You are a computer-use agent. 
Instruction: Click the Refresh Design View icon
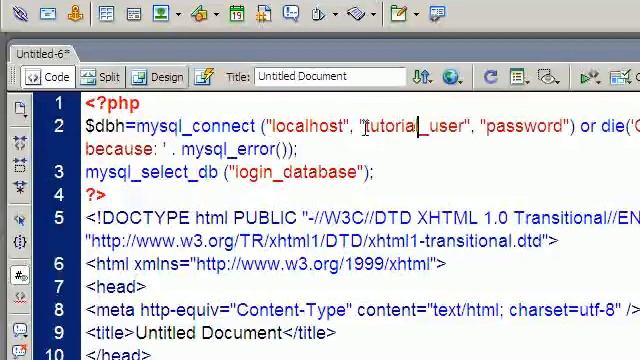coord(490,77)
